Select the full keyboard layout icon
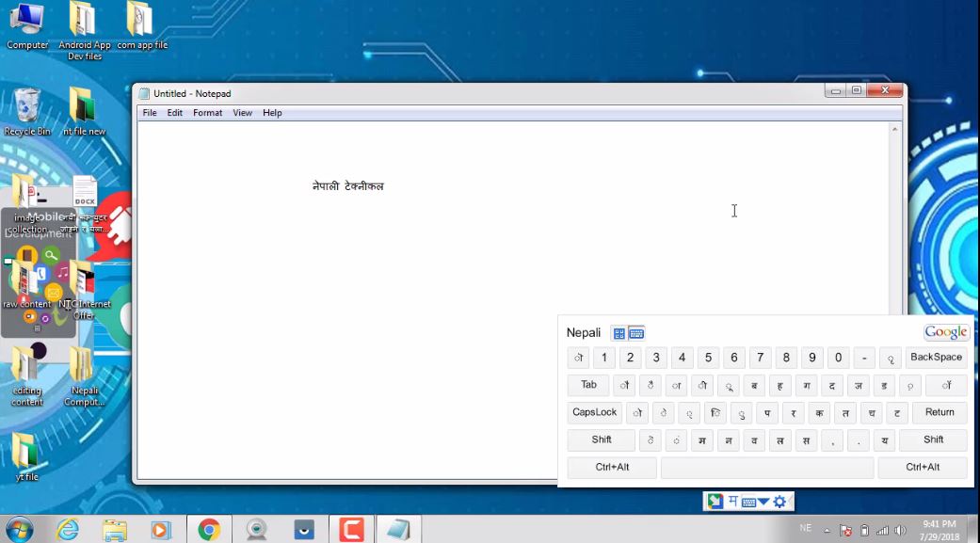The height and width of the screenshot is (543, 980). point(636,333)
